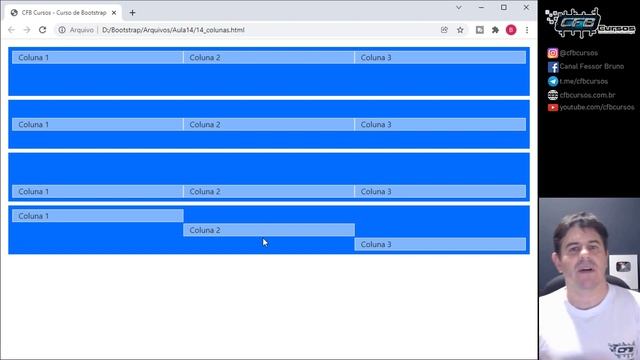Viewport: 640px width, 360px height.
Task: Click the Instagram icon in the overlay
Action: (x=553, y=53)
